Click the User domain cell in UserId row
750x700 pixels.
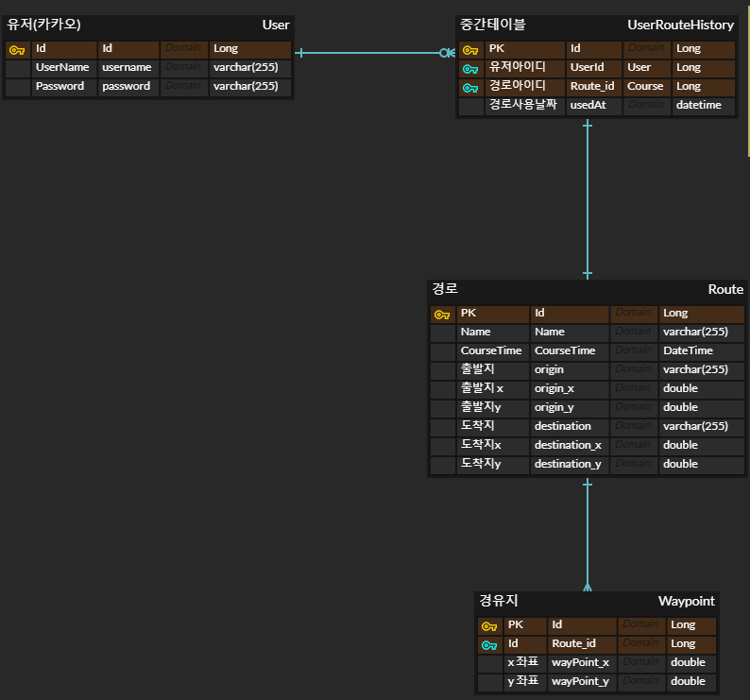[x=647, y=69]
